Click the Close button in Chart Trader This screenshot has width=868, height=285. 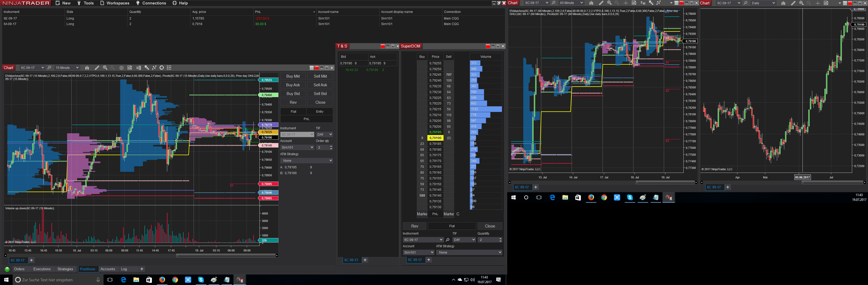click(320, 103)
